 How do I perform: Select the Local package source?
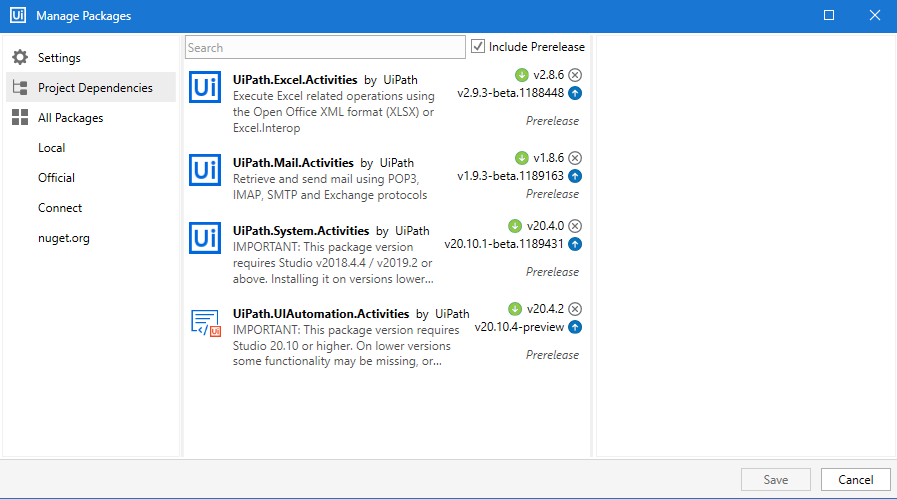coord(51,148)
